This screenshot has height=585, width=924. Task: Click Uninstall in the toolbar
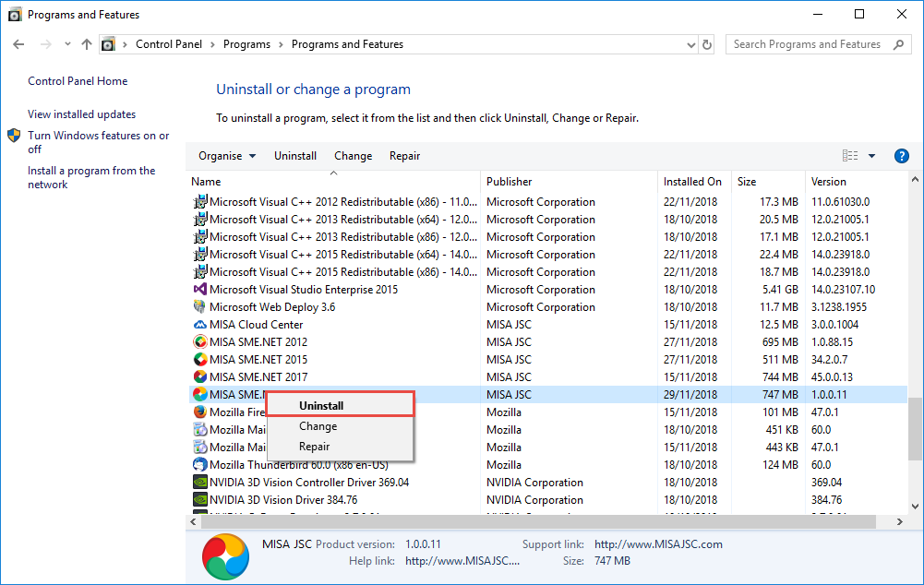coord(295,156)
